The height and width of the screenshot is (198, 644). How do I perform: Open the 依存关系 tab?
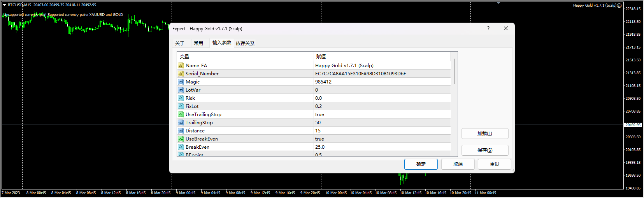245,43
